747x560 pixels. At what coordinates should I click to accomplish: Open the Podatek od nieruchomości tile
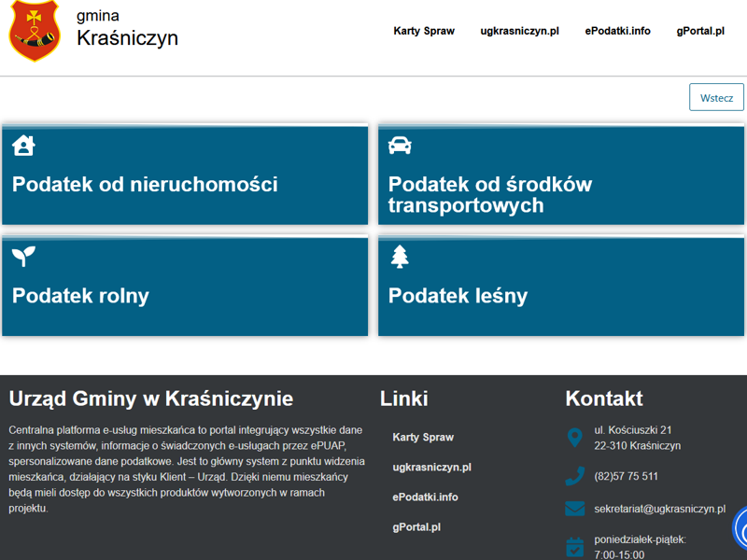[x=185, y=184]
